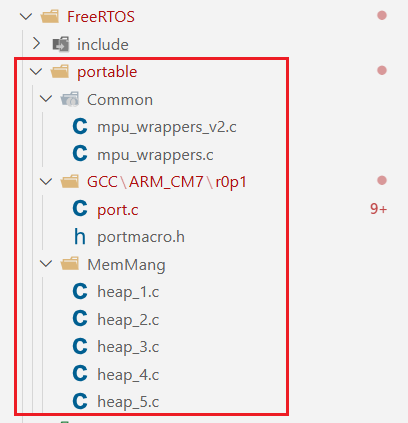Open heap_1.c in MemMang

tap(128, 292)
